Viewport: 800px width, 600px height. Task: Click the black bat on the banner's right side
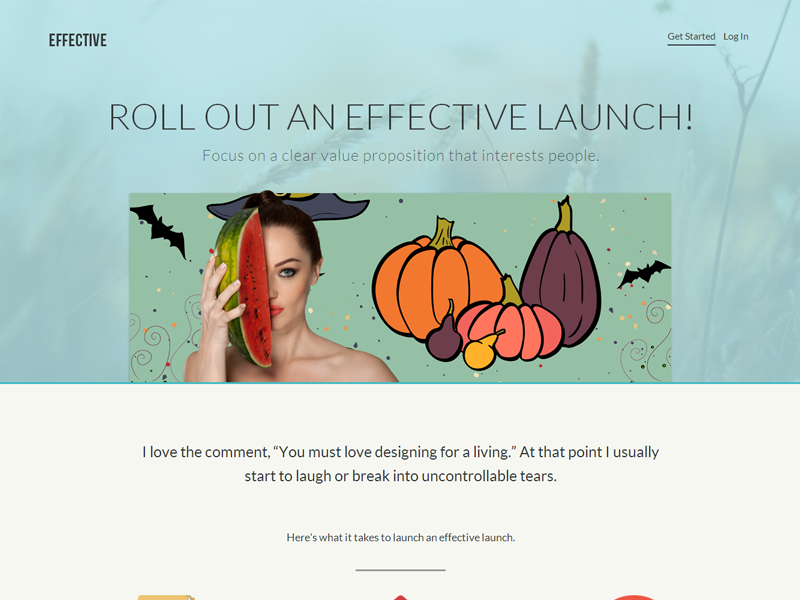click(644, 274)
